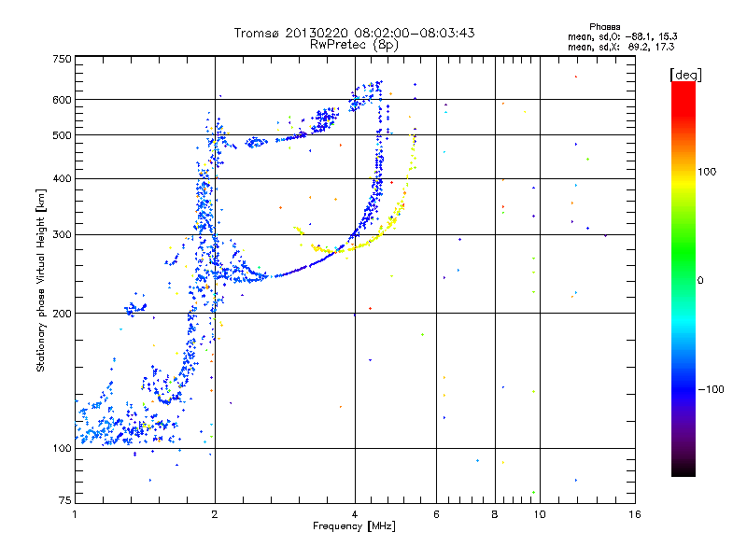This screenshot has width=747, height=560.
Task: Click the x-axis tick label '4'
Action: click(355, 514)
